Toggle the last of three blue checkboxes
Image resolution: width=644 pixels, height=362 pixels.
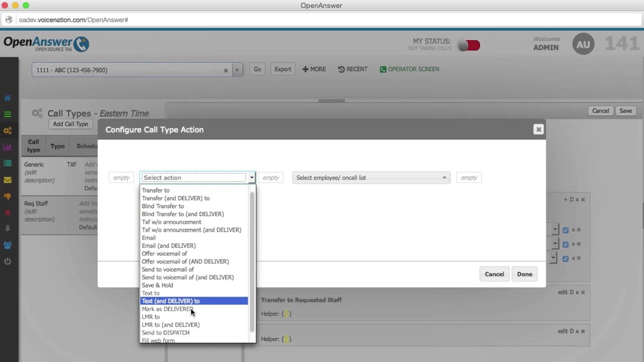566,258
